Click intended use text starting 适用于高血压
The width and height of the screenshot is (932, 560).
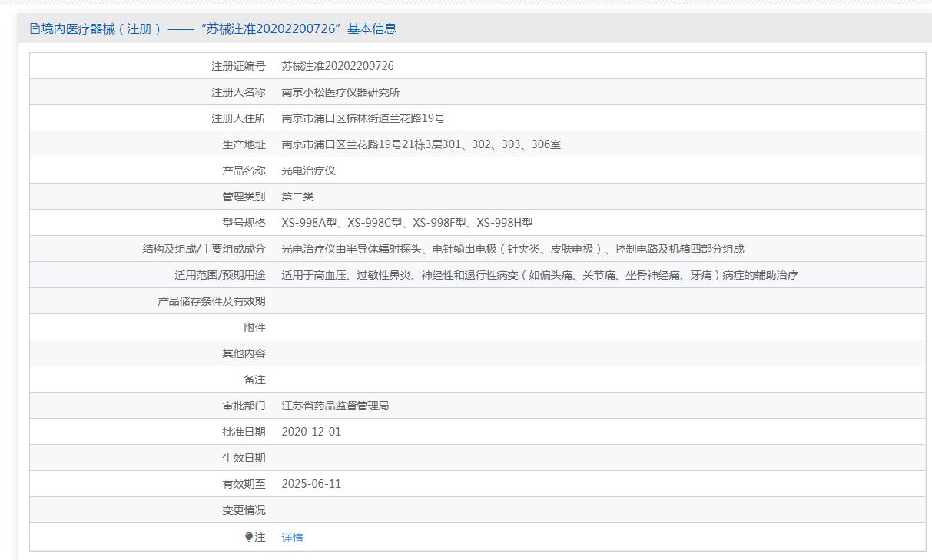[539, 275]
